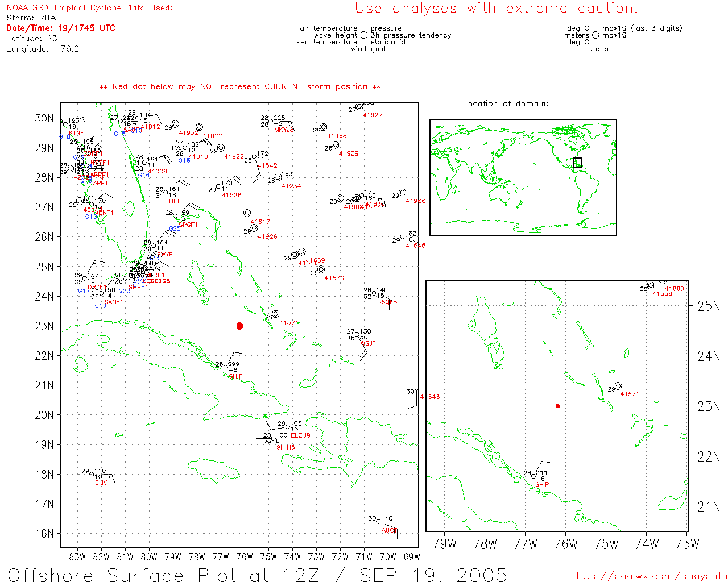728x582 pixels.
Task: Click the 41669 label in the inset map
Action: pyautogui.click(x=674, y=289)
